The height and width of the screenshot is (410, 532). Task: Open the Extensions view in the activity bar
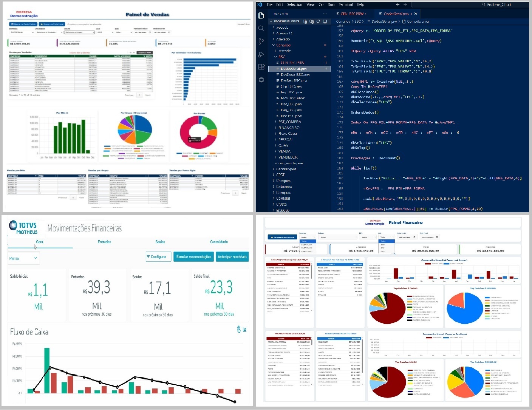click(x=261, y=67)
